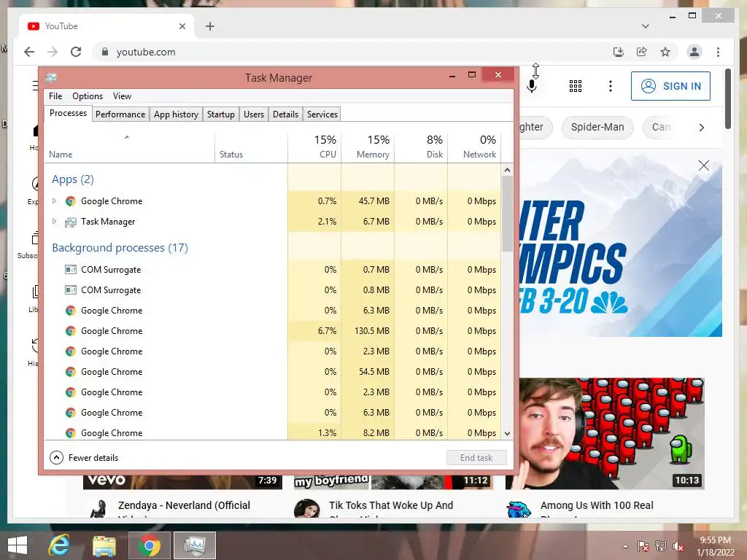Select the Spider-Man filter chip
The image size is (747, 560).
597,127
